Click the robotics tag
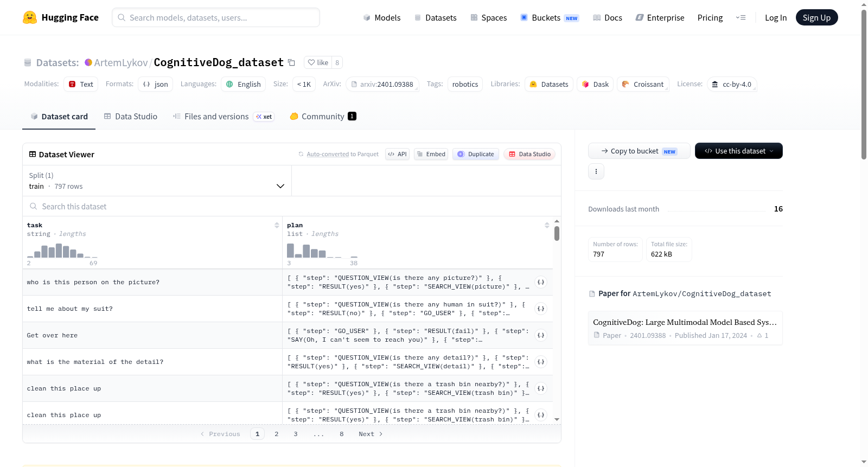This screenshot has width=868, height=467. pyautogui.click(x=465, y=84)
